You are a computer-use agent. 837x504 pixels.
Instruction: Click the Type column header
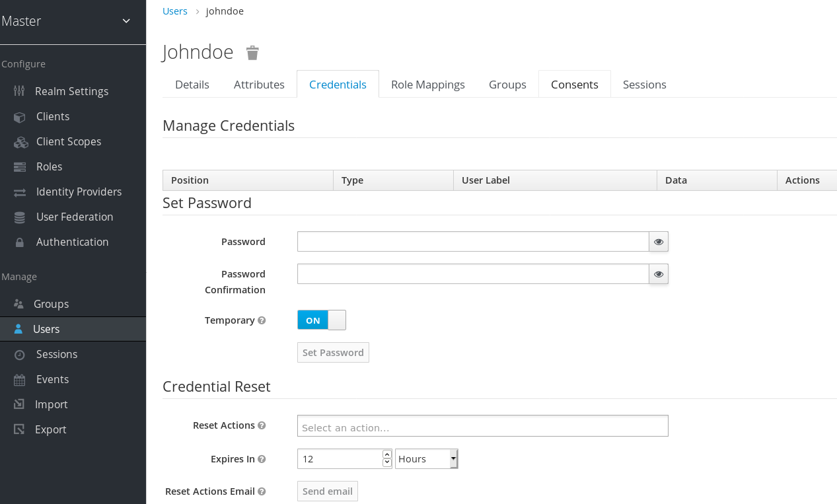click(393, 180)
